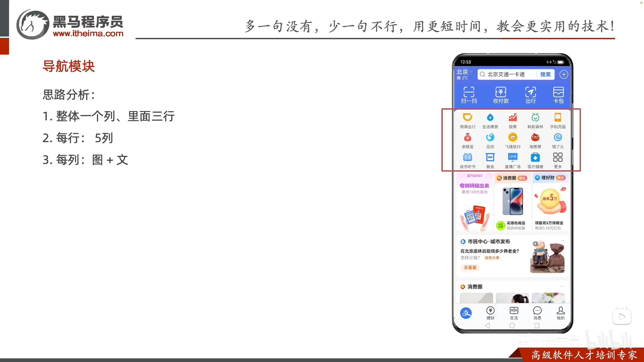This screenshot has width=644, height=362.
Task: Expand the 北京 city selector
Action: click(x=464, y=72)
